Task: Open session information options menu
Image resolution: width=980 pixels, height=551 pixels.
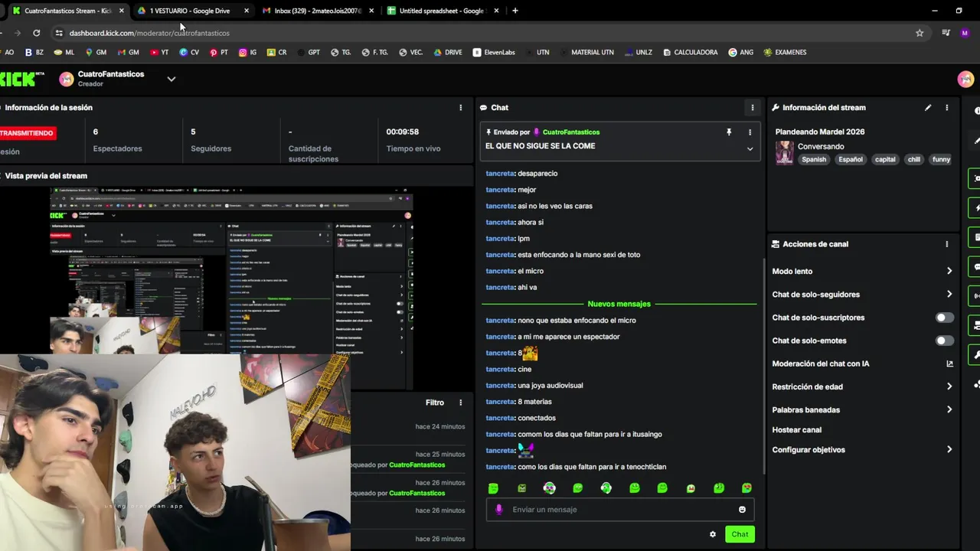Action: (460, 108)
